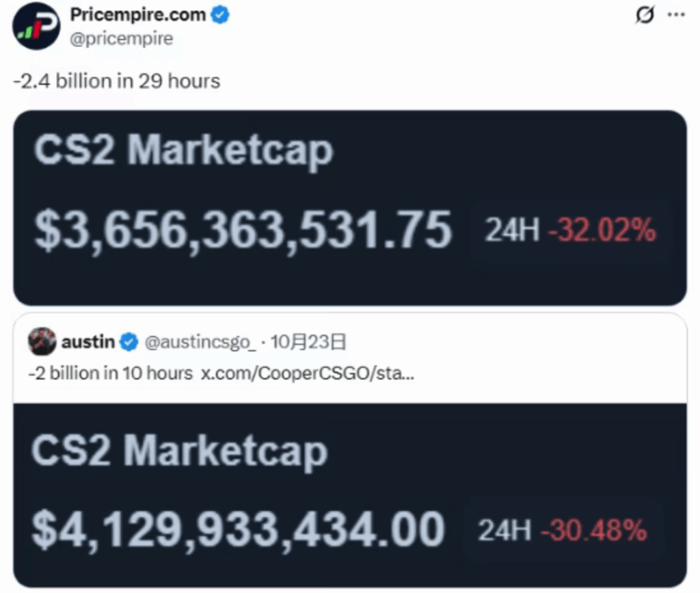Open the quoted post's CS2 Marketcap heading
The width and height of the screenshot is (700, 593).
[x=179, y=451]
